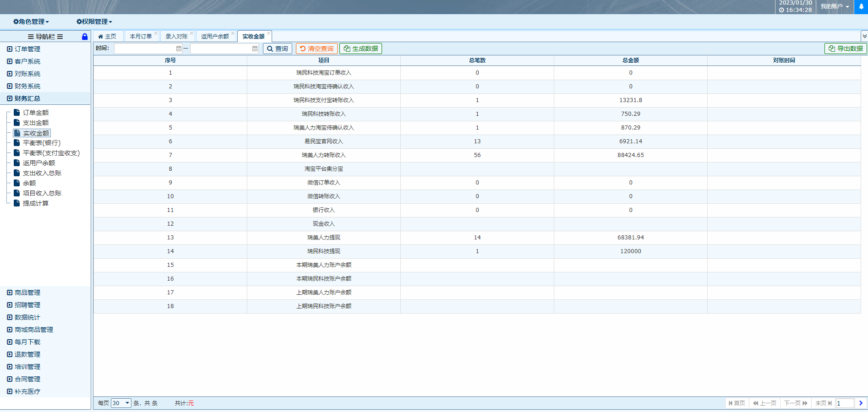Expand the 补充医疗 section
Viewport: 868px width, 412px height.
(x=45, y=391)
